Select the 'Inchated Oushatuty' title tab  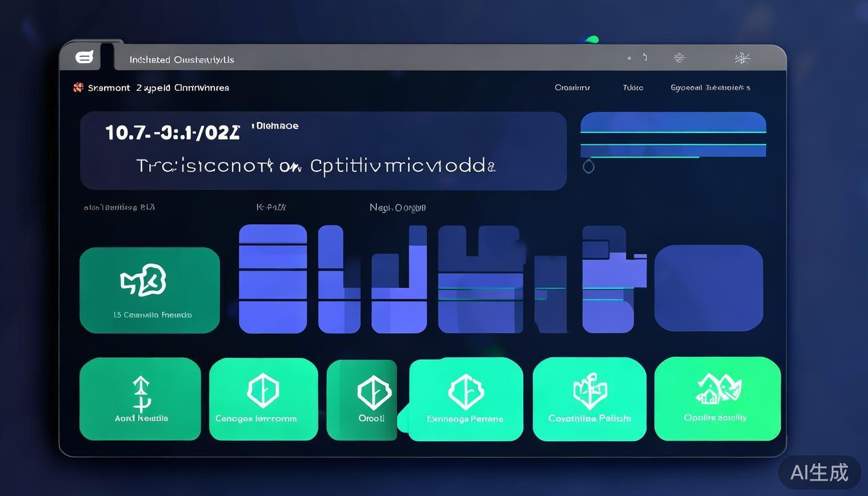point(181,60)
